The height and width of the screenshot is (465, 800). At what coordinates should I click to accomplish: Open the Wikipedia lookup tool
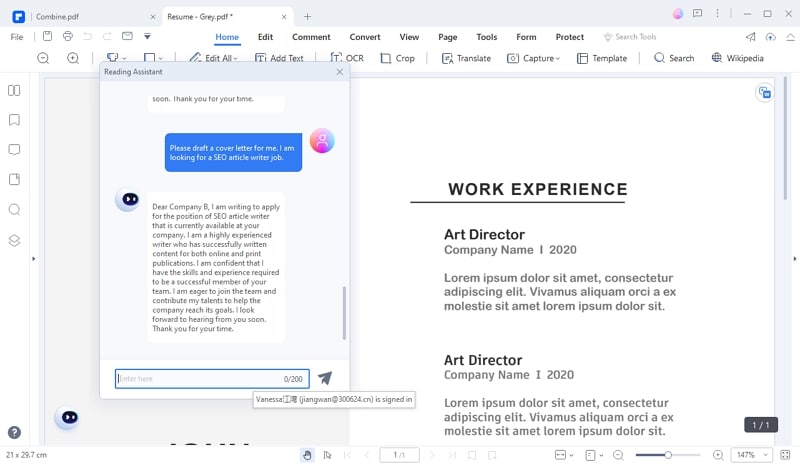click(738, 58)
